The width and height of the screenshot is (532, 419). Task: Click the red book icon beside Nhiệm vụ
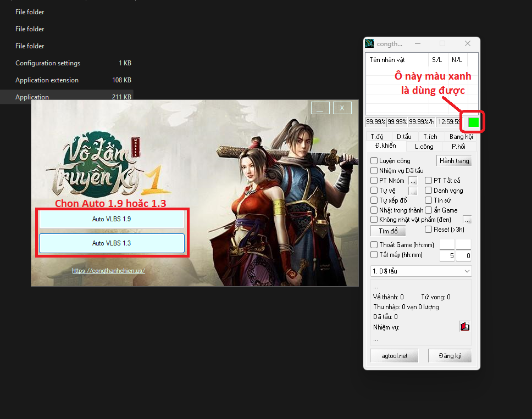[464, 327]
